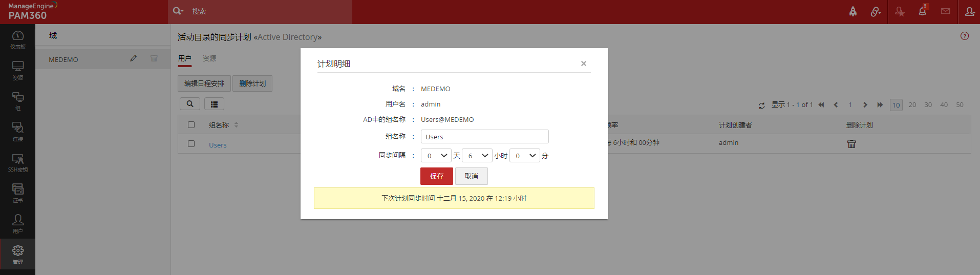Click the column chooser list icon
The width and height of the screenshot is (980, 275).
coord(214,104)
